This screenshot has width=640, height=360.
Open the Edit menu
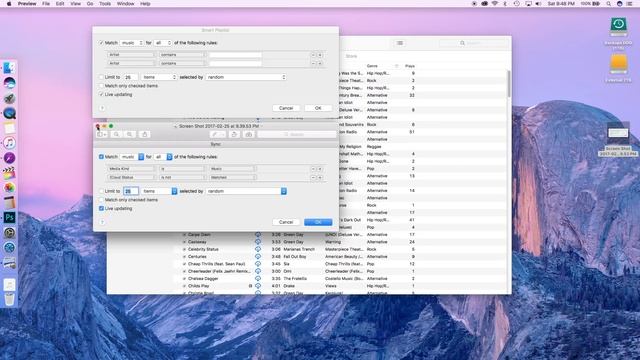pyautogui.click(x=60, y=4)
